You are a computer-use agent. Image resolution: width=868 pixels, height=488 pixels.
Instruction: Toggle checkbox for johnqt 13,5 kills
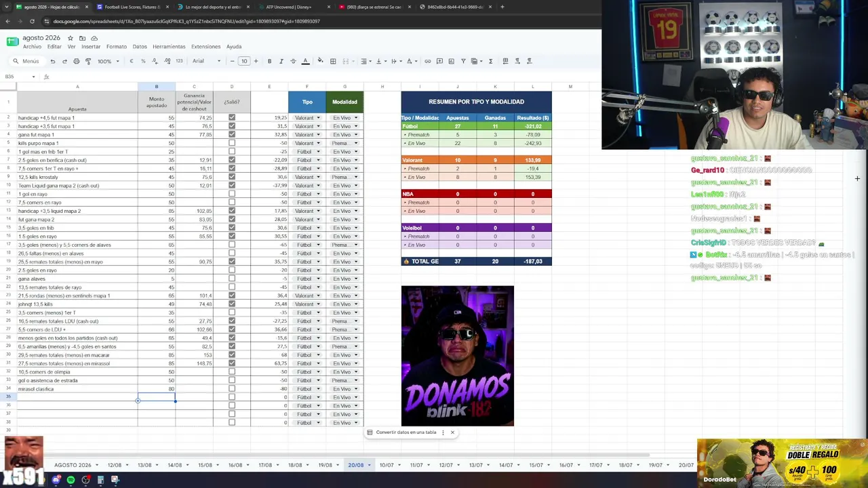coord(232,304)
